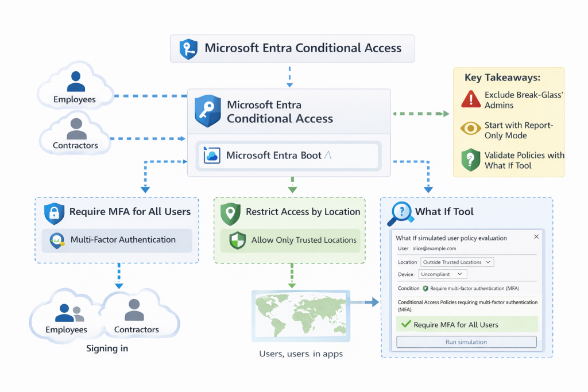Click the What If Tool heading

tap(444, 212)
